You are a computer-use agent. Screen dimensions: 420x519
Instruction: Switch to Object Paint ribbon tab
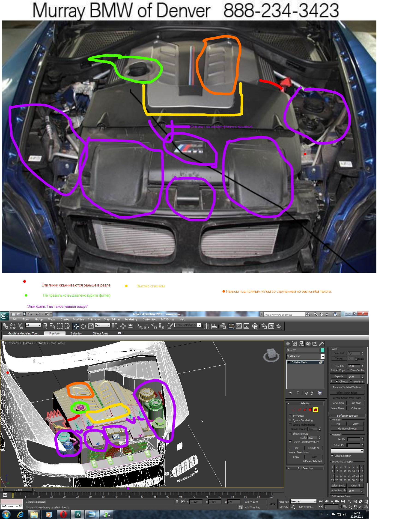[x=100, y=333]
